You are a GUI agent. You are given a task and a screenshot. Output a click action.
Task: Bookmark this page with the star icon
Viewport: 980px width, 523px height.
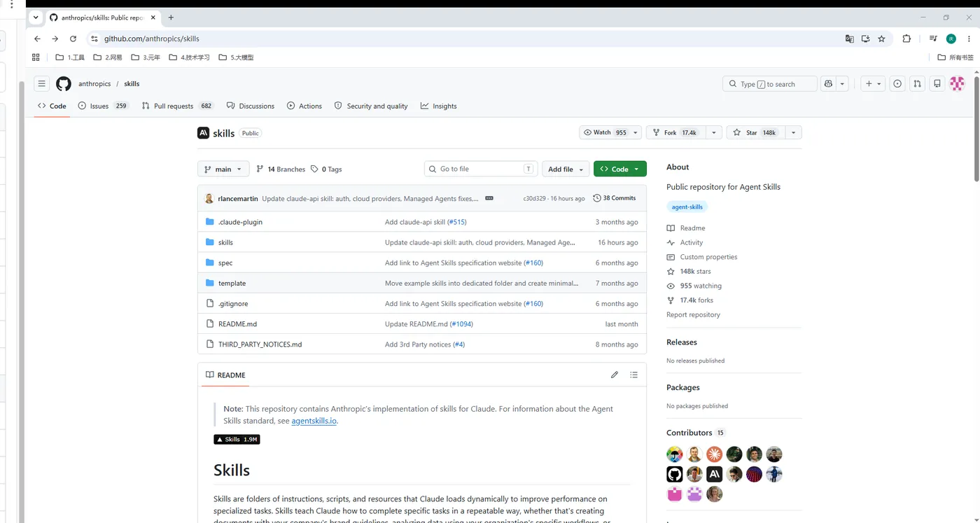click(x=881, y=39)
